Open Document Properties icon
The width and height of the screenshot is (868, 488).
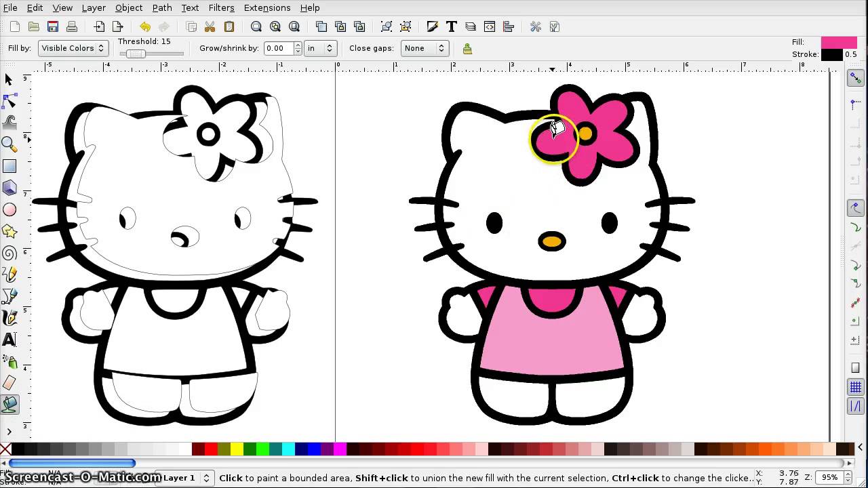[x=555, y=27]
